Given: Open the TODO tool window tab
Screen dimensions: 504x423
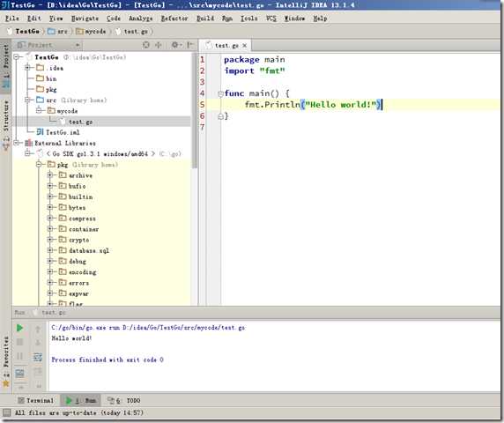Looking at the screenshot, I should [124, 400].
